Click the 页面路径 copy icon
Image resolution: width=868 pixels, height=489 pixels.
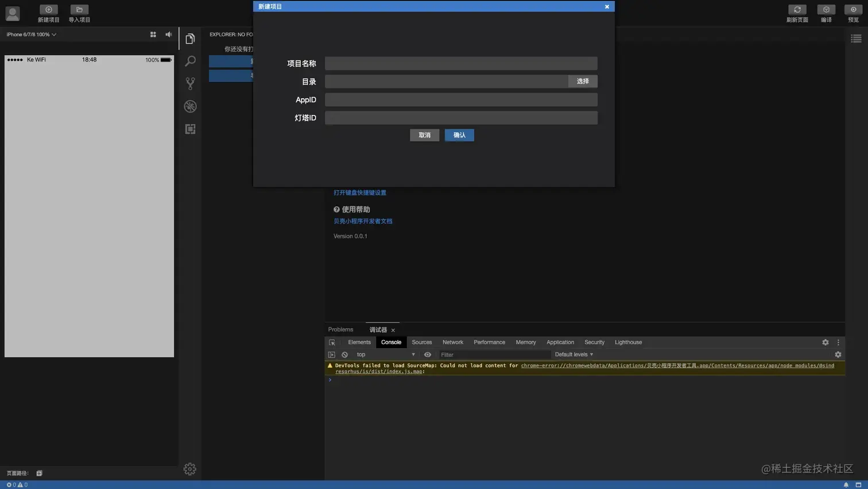[x=39, y=473]
